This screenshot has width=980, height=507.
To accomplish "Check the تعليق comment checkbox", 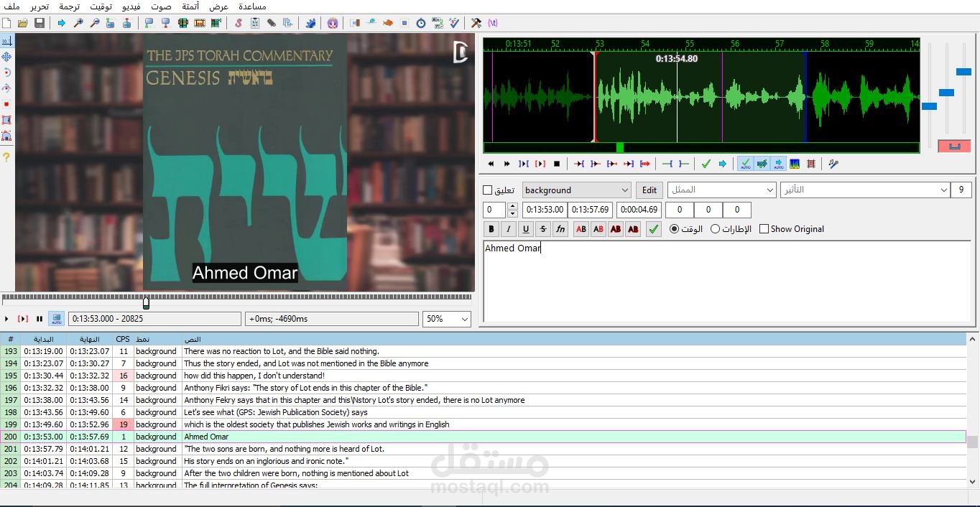I will click(x=488, y=190).
